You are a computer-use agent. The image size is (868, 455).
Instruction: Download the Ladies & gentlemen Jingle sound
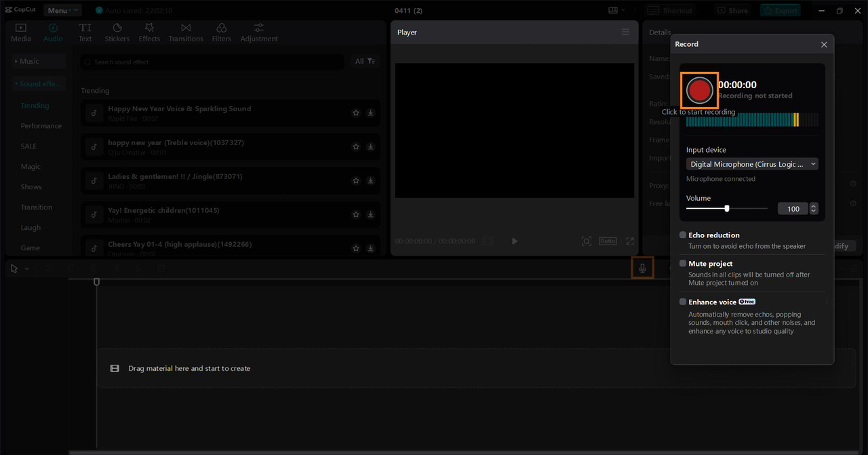(x=371, y=181)
